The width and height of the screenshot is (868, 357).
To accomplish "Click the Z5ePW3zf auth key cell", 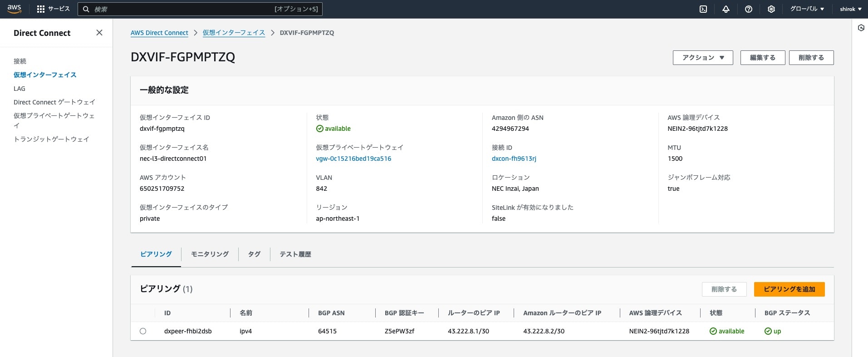I will tap(399, 331).
